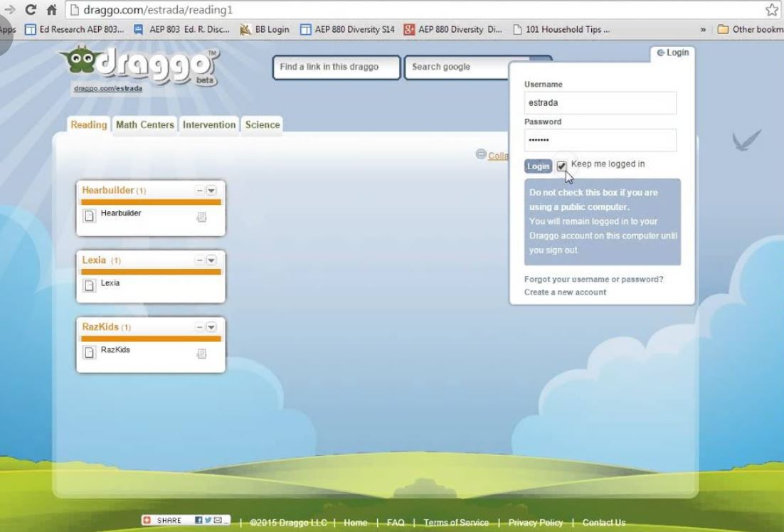Open the Terms of Service footer link
The image size is (784, 532).
pyautogui.click(x=456, y=523)
